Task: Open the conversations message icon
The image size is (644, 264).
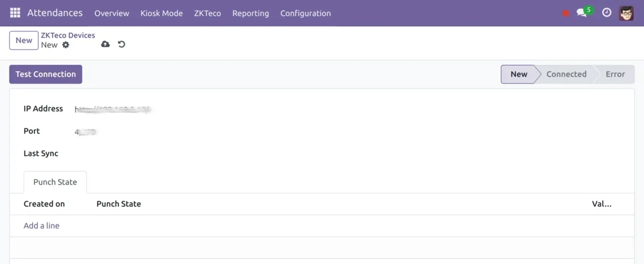Action: [x=582, y=13]
